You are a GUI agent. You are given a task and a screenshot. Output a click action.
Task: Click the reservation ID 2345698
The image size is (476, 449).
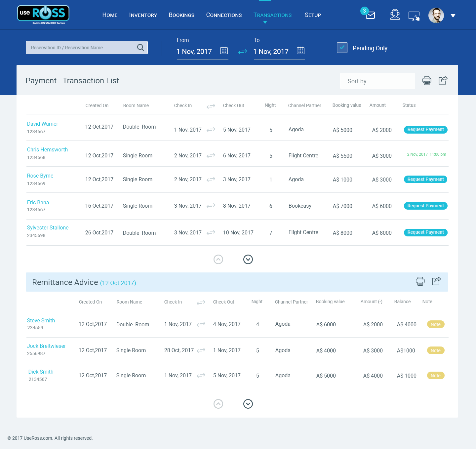point(36,235)
